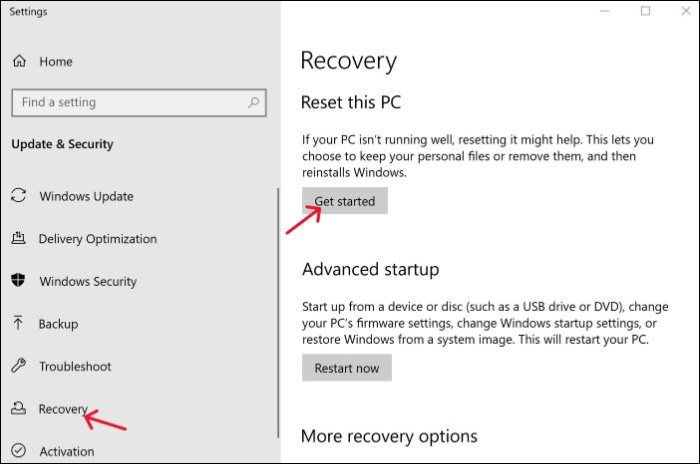
Task: Click the sidebar vertical scrollbar
Action: (x=278, y=310)
